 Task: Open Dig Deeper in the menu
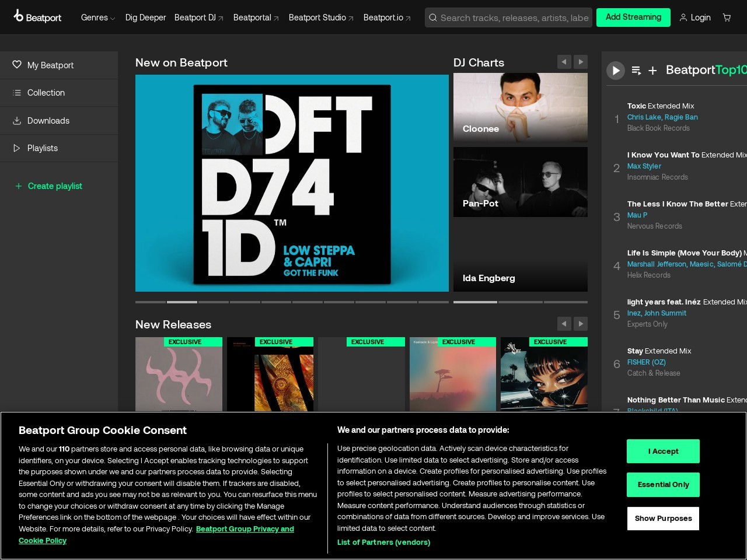coord(145,17)
